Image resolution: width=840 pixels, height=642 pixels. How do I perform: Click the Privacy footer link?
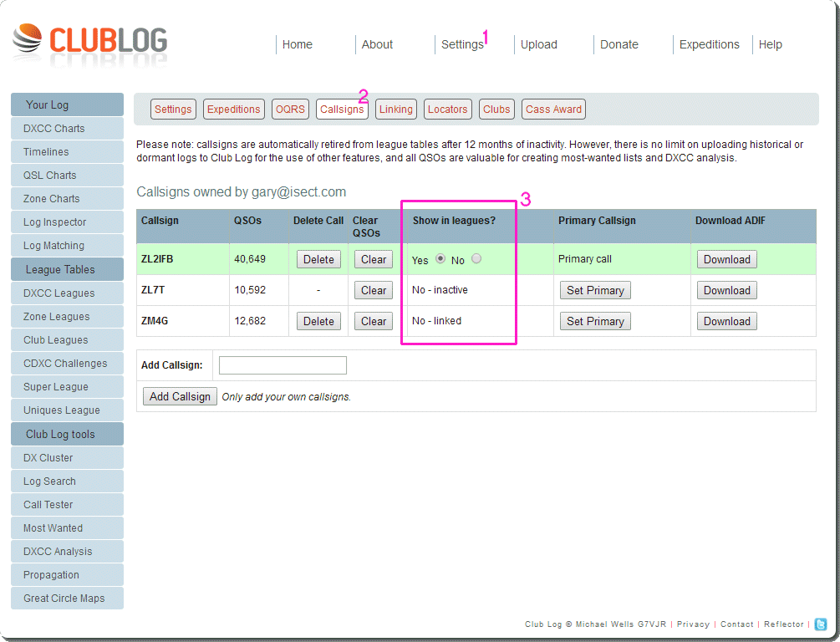(693, 624)
